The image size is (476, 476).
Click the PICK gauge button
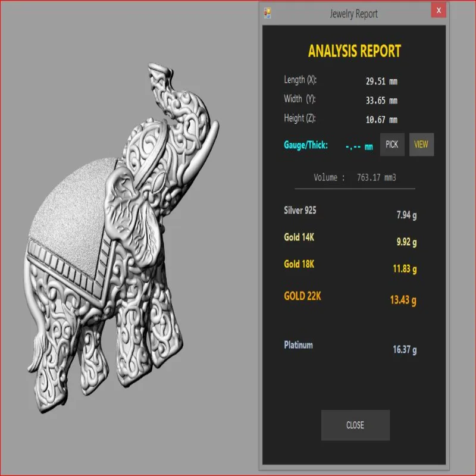point(392,145)
